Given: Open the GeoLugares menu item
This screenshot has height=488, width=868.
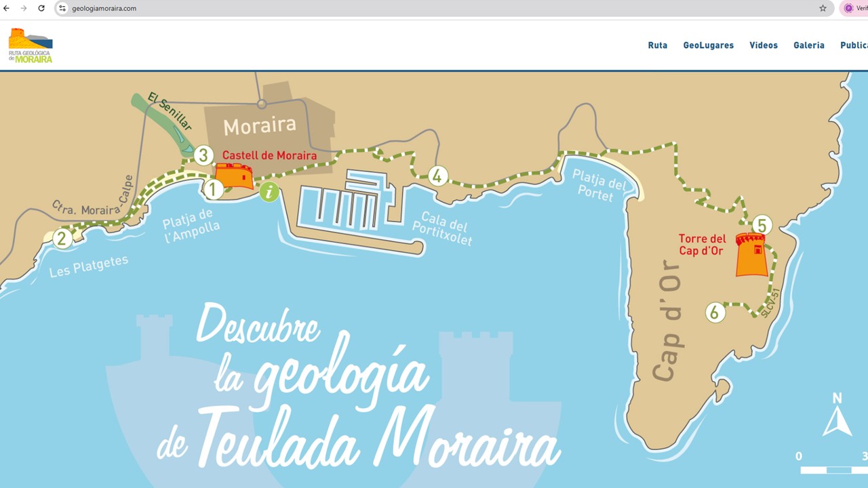Looking at the screenshot, I should click(709, 45).
